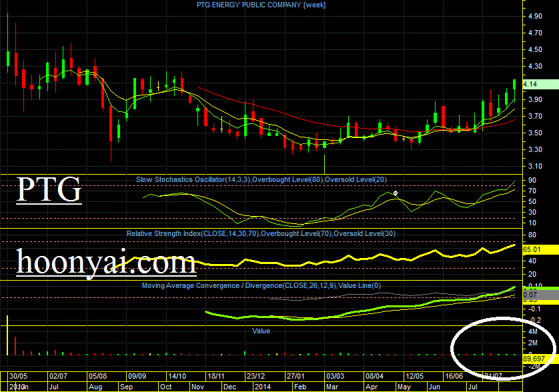Click the 0.07 MACD value tag
This screenshot has height=392, width=559.
click(x=540, y=295)
